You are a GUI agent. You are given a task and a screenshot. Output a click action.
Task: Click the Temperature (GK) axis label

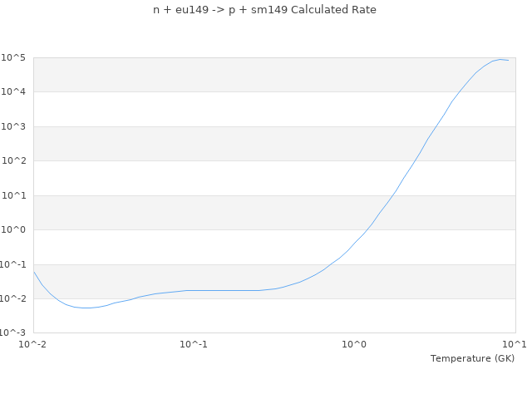point(472,358)
